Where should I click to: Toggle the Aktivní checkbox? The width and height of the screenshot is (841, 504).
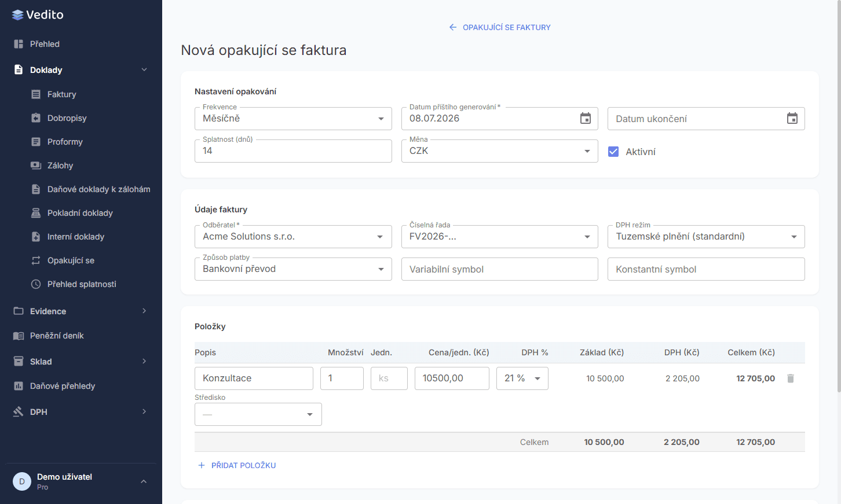coord(613,152)
